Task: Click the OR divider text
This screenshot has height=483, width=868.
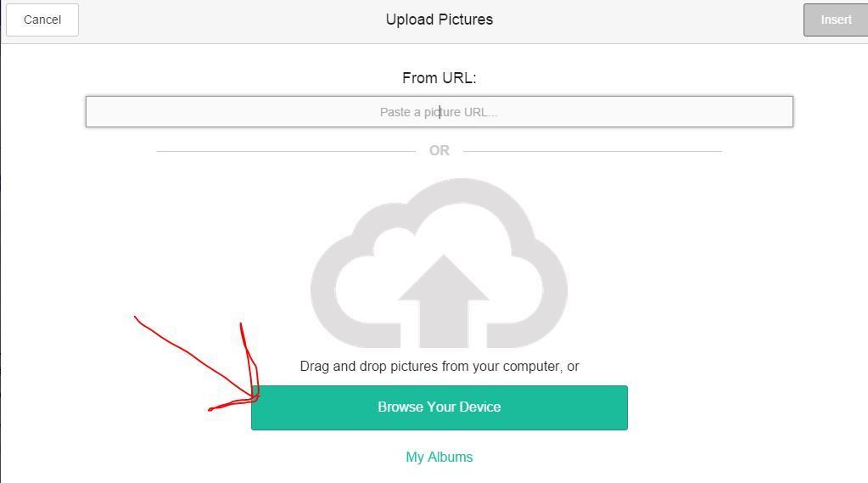Action: [x=439, y=150]
